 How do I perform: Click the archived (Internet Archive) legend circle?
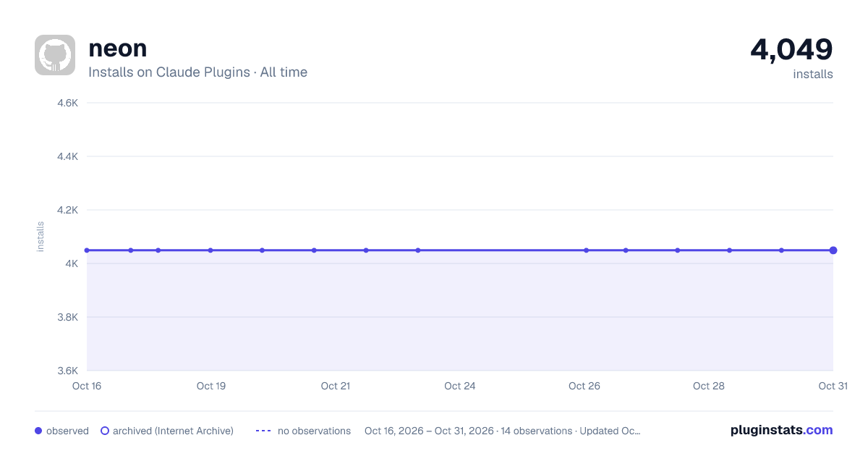tap(105, 431)
